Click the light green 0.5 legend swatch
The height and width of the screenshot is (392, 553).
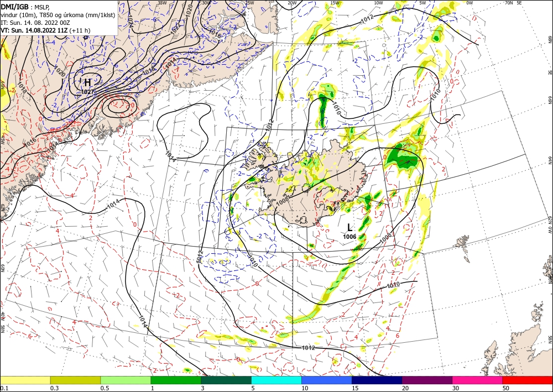(126, 380)
